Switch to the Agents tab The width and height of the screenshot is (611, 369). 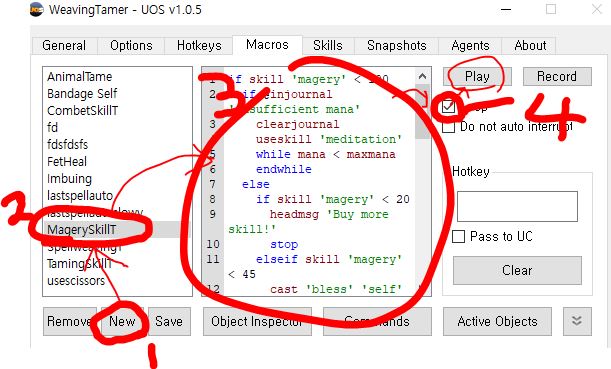(470, 46)
